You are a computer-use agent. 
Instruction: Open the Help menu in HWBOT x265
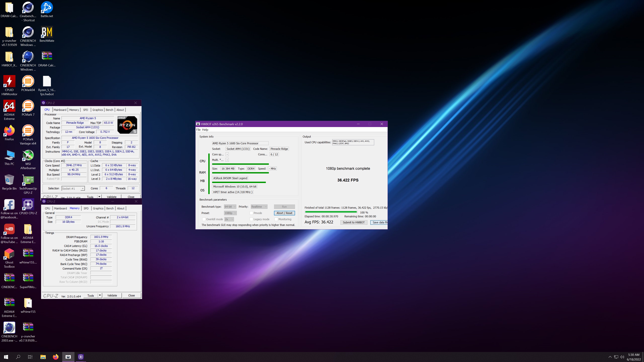pyautogui.click(x=205, y=130)
